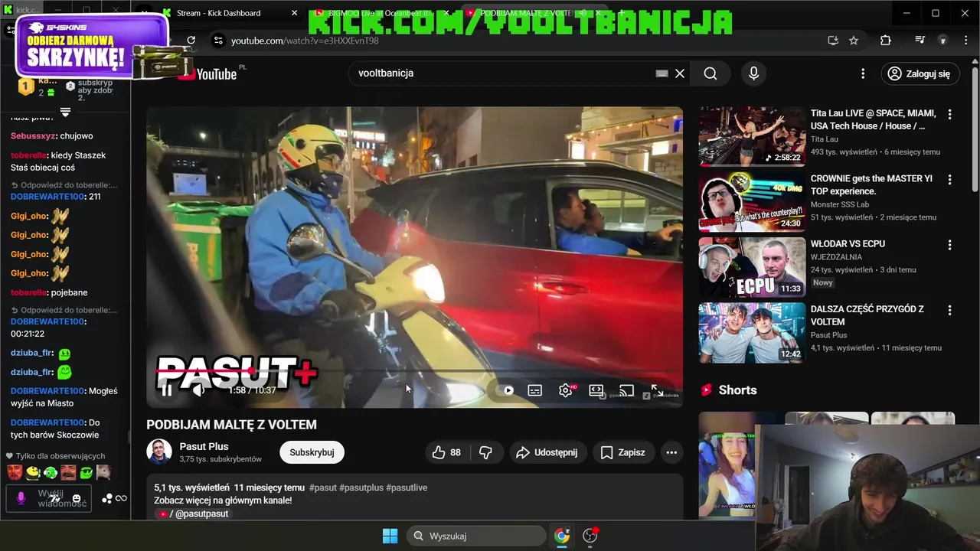Open Chrome extensions puzzle icon
The image size is (980, 551).
pos(886,41)
